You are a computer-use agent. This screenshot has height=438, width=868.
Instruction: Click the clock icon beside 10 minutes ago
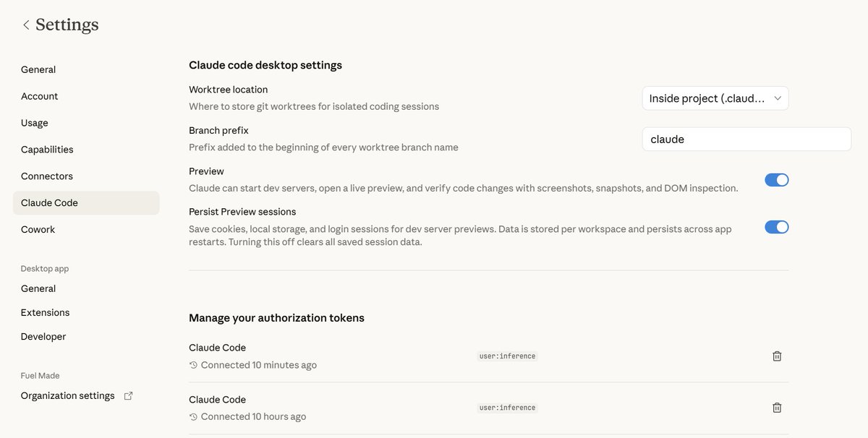tap(193, 365)
